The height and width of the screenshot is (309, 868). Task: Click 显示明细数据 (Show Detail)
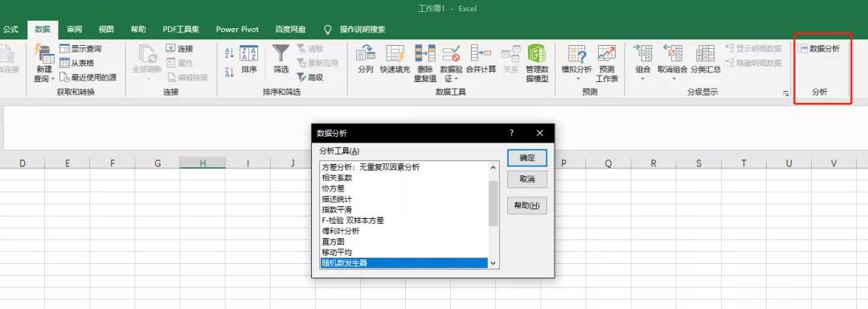[x=753, y=49]
